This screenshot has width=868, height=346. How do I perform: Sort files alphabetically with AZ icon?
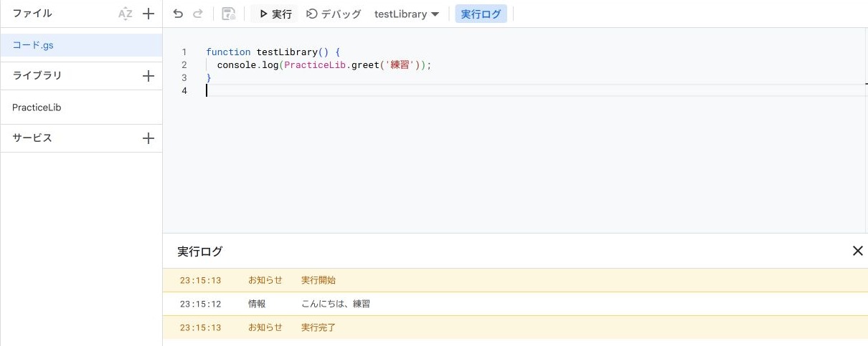[126, 14]
